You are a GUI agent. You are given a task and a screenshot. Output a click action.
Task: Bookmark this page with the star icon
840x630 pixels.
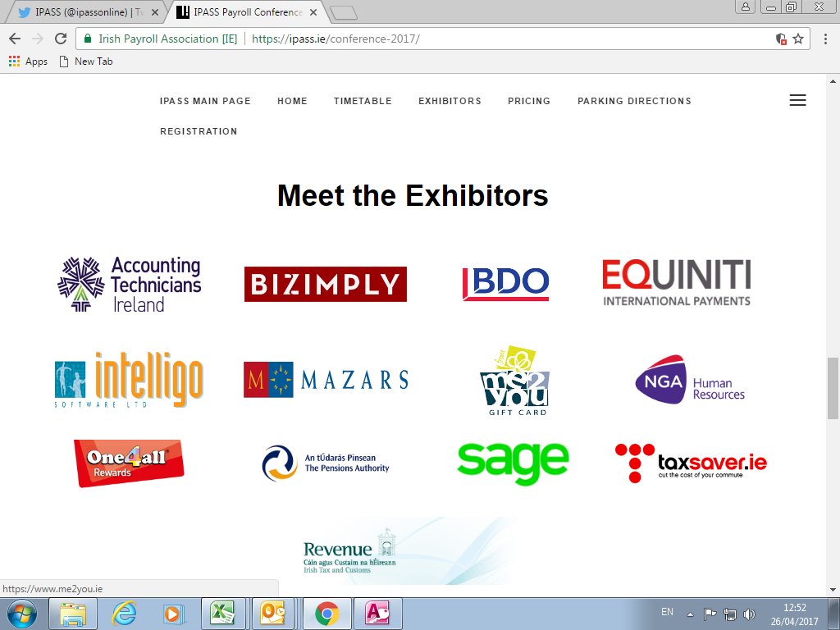click(x=798, y=39)
